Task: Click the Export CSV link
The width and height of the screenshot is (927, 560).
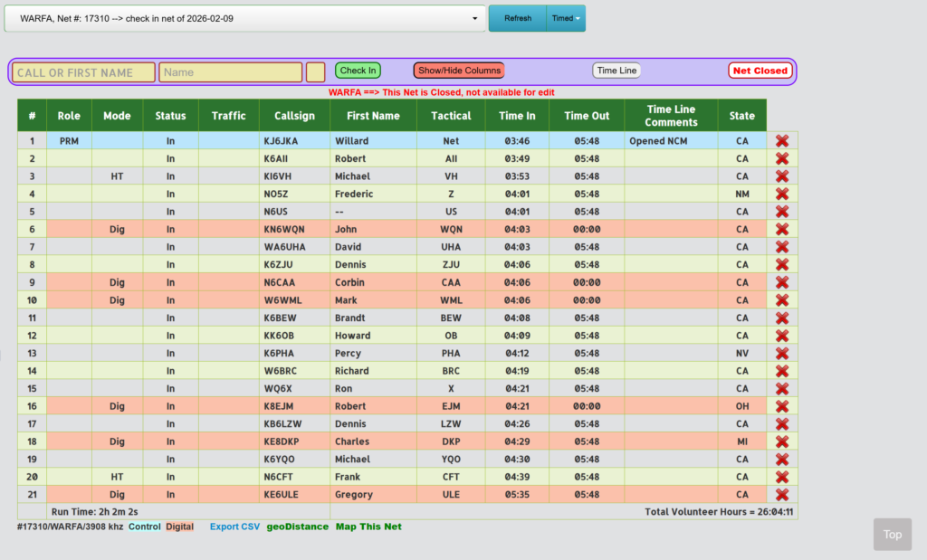Action: (234, 527)
